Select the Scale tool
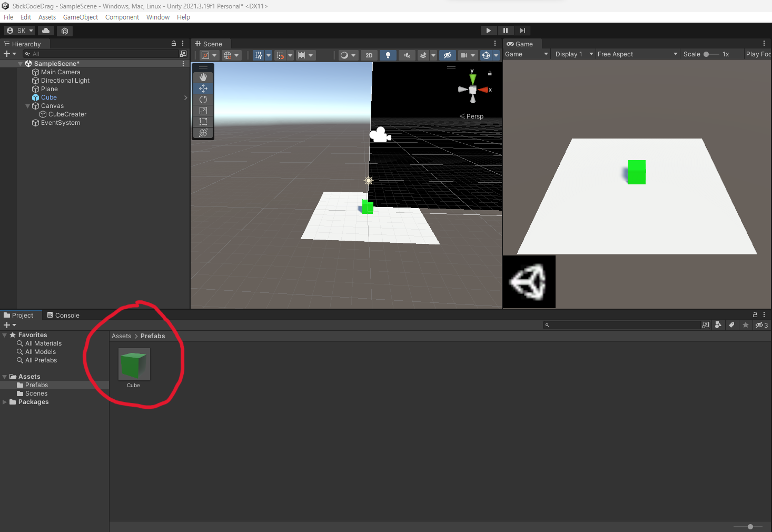 click(x=203, y=110)
